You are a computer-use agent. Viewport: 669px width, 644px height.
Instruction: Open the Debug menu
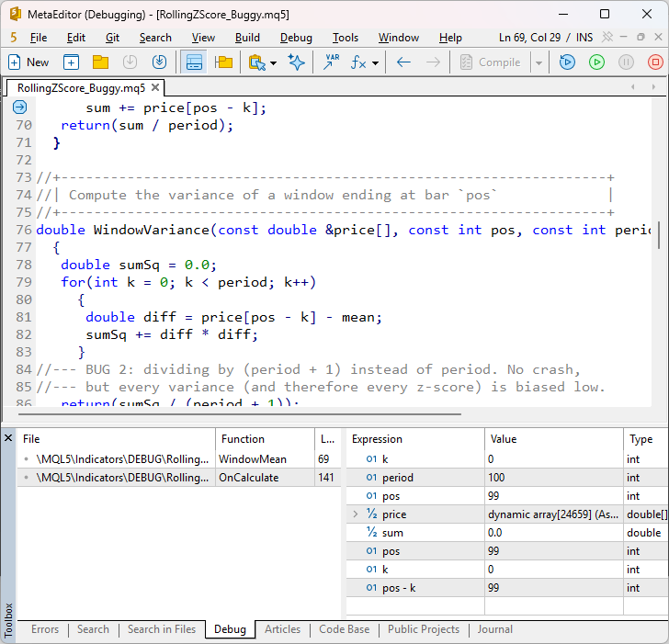click(296, 38)
